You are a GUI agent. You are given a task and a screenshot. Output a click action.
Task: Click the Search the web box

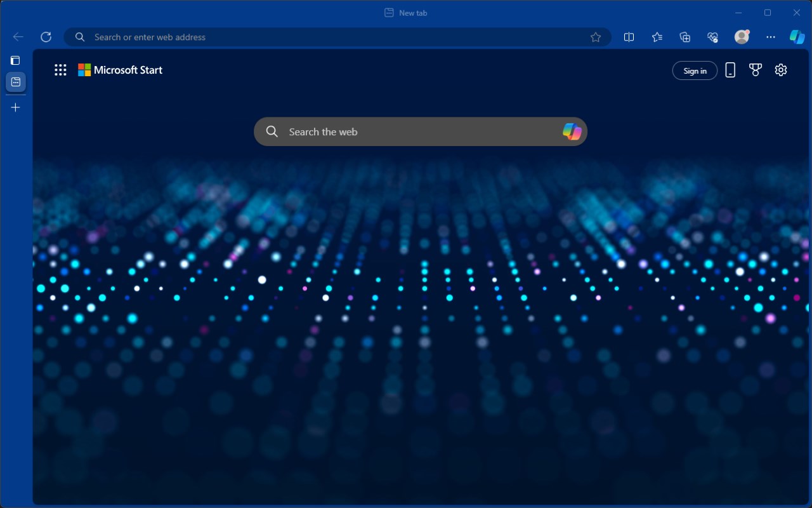click(421, 131)
